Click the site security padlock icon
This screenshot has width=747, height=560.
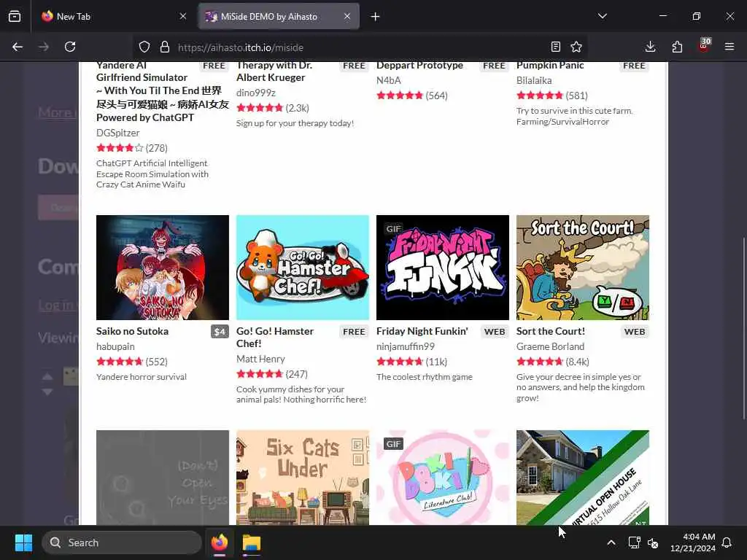click(165, 47)
